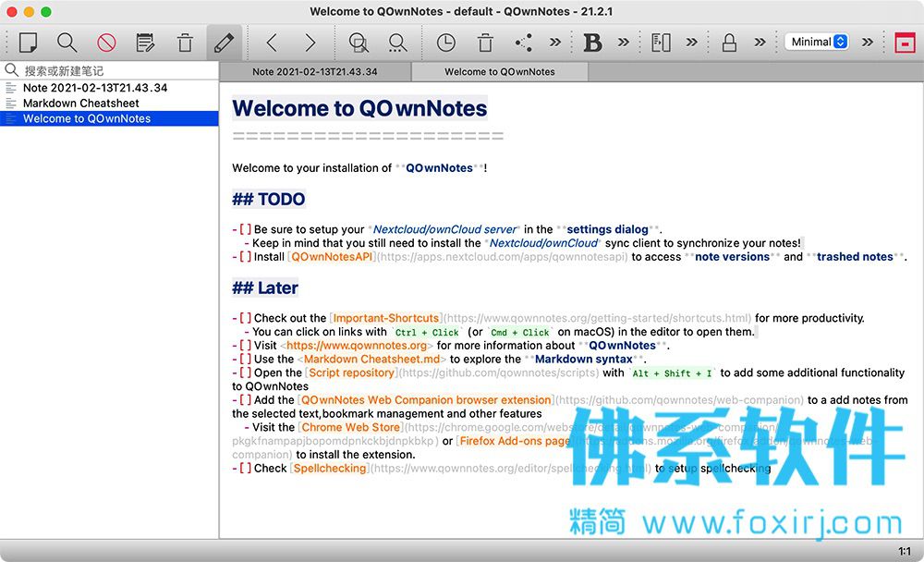The height and width of the screenshot is (562, 924).
Task: Toggle the split view layout icon
Action: coord(661,43)
